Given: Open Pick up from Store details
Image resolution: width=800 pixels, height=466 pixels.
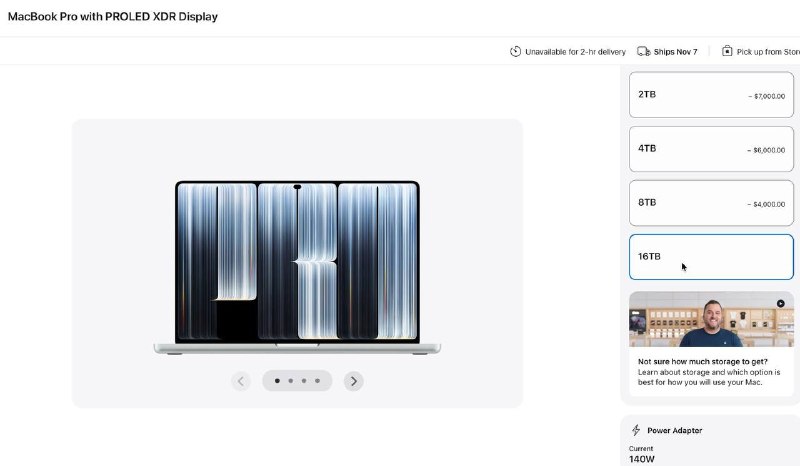Looking at the screenshot, I should coord(768,52).
